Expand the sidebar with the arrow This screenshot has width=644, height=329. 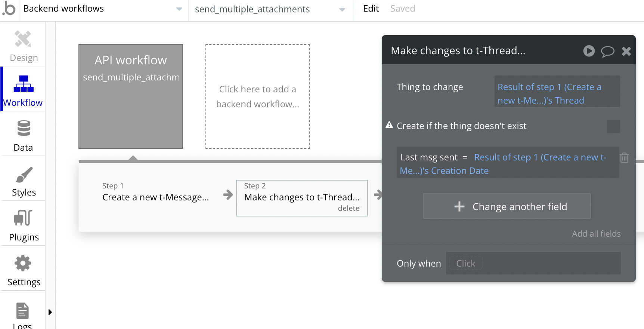pos(50,312)
